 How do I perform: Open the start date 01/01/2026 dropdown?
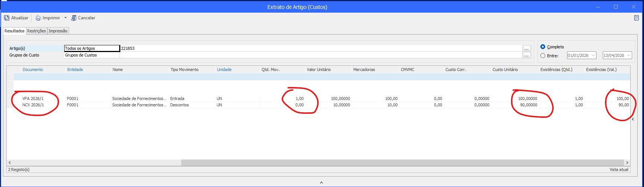click(593, 55)
